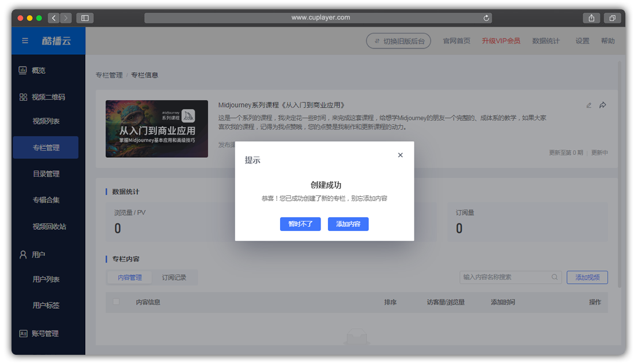Collapse the sidebar using the hamburger icon
The width and height of the screenshot is (634, 364).
click(24, 40)
